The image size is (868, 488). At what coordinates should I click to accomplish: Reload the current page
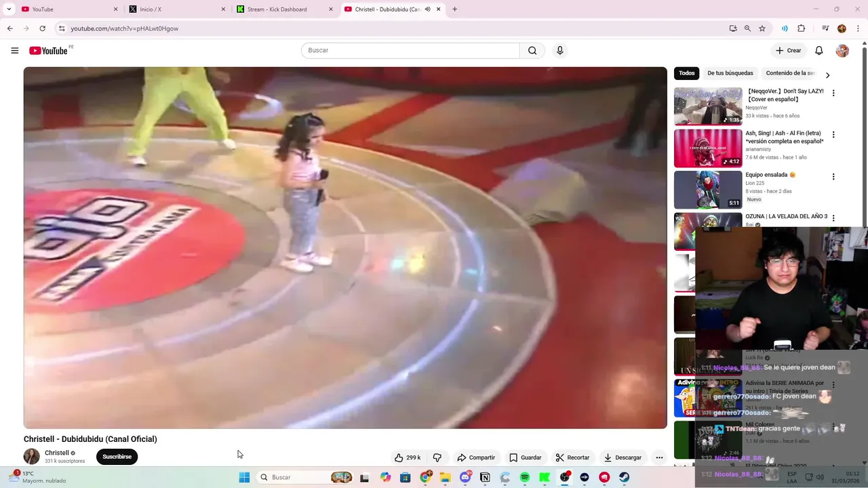(x=42, y=28)
